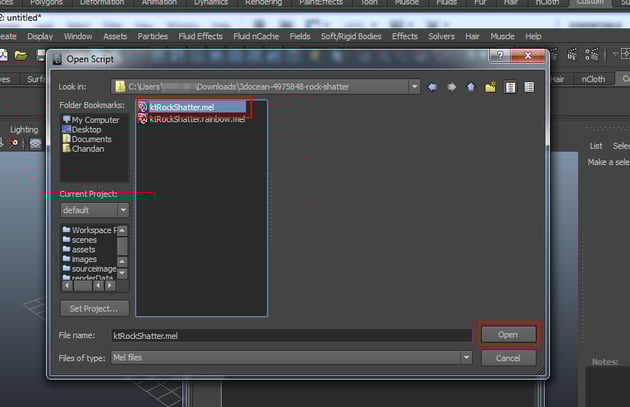
Task: Click the question mark help button in the dialog
Action: click(500, 55)
